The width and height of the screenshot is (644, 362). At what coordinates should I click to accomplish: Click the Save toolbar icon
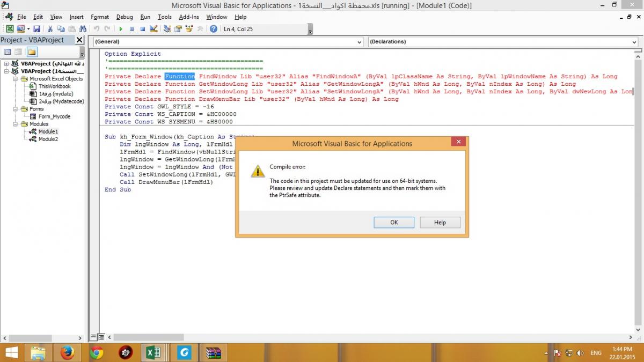(36, 29)
